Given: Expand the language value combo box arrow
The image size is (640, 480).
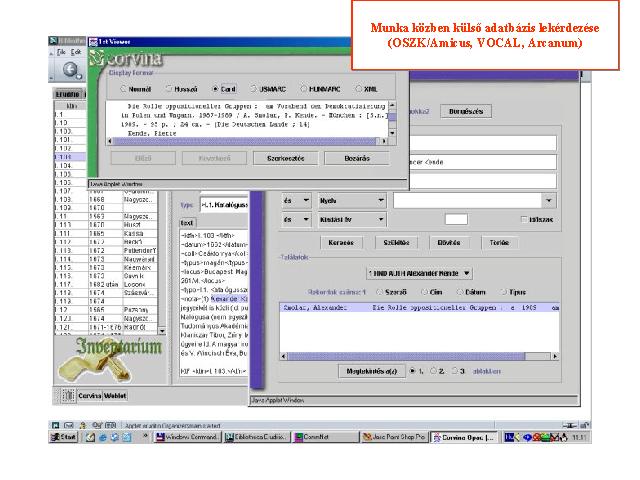Looking at the screenshot, I should tap(549, 200).
